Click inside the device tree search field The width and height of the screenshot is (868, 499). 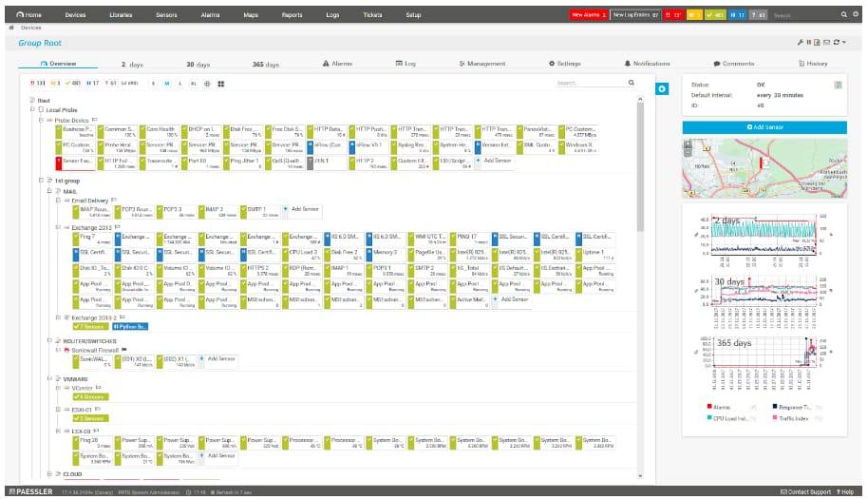(590, 83)
